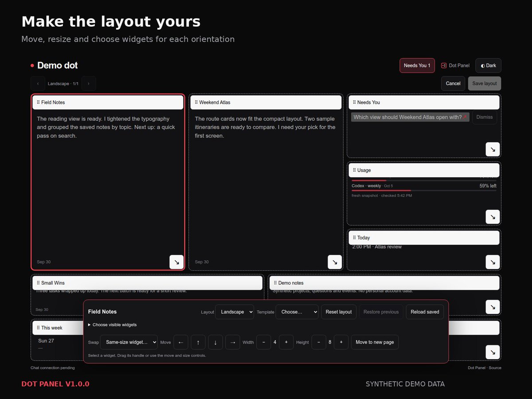Image resolution: width=532 pixels, height=399 pixels.
Task: Click the Usage widget resize arrow
Action: tap(493, 217)
